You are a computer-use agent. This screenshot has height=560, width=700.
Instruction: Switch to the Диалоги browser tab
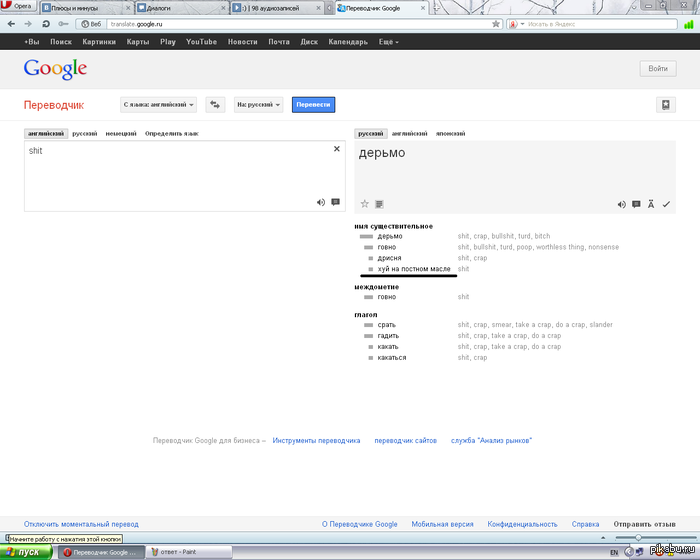(x=179, y=8)
